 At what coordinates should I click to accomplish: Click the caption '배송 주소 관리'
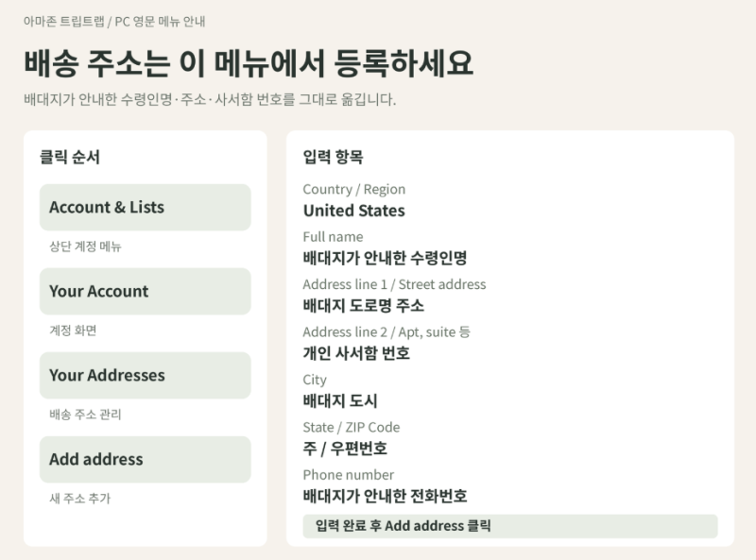coord(85,415)
